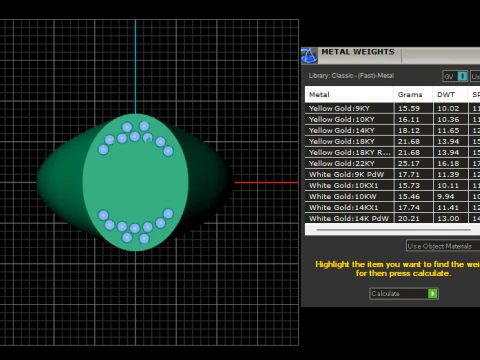Image resolution: width=480 pixels, height=360 pixels.
Task: Click the blue flask Metal Weights icon
Action: coord(309,55)
